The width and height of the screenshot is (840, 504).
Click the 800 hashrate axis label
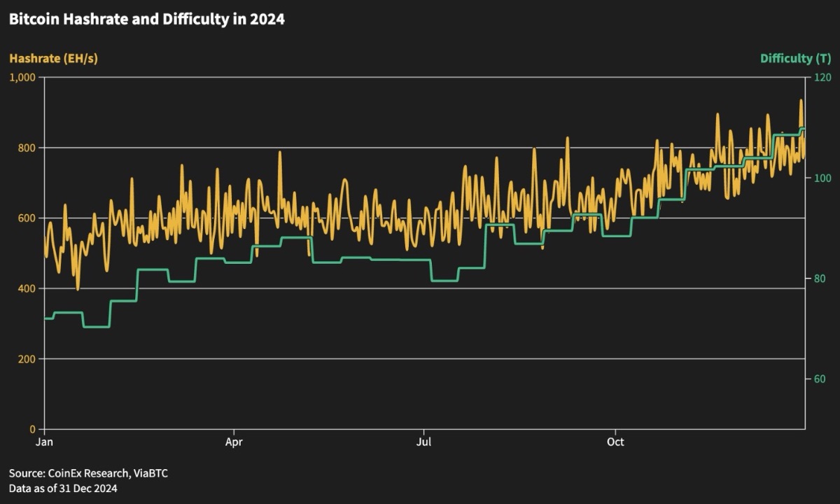point(27,148)
